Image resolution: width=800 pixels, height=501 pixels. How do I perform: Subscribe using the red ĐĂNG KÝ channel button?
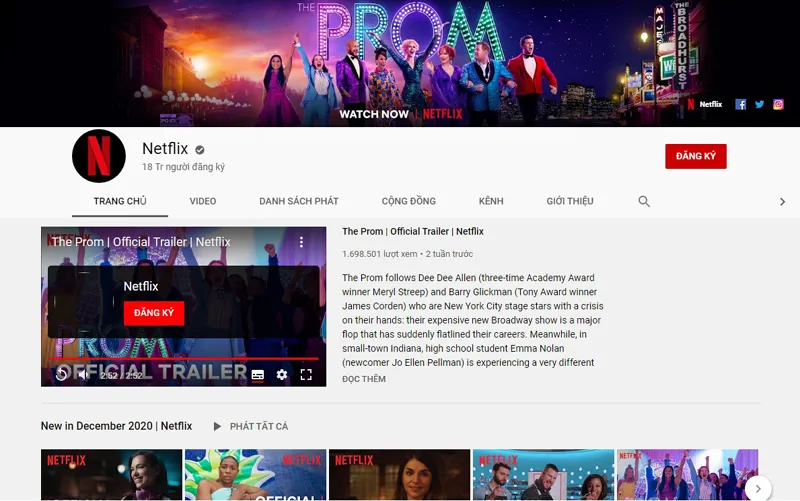coord(695,156)
